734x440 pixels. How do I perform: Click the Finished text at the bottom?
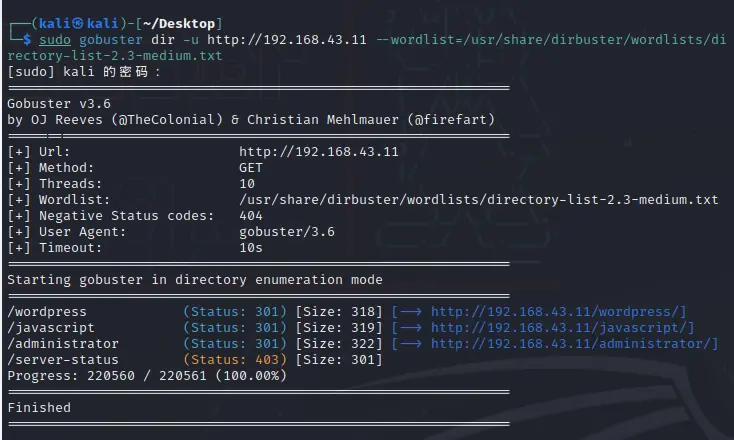tap(39, 407)
